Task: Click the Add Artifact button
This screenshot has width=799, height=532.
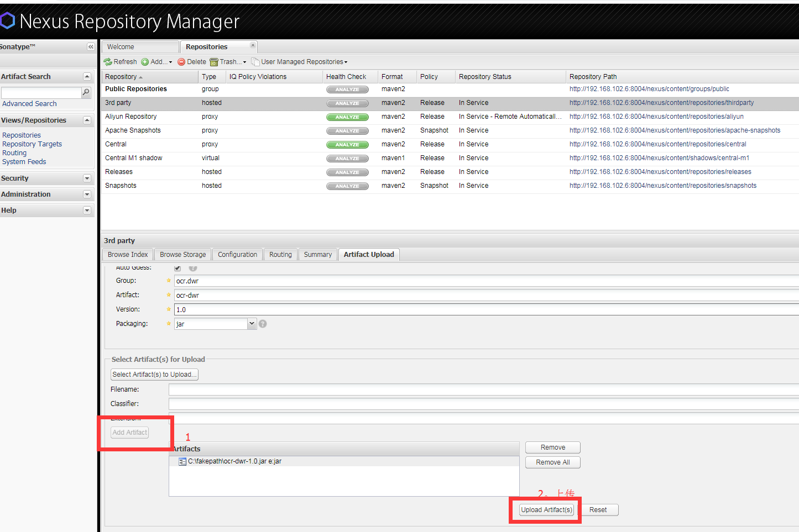Action: tap(130, 433)
